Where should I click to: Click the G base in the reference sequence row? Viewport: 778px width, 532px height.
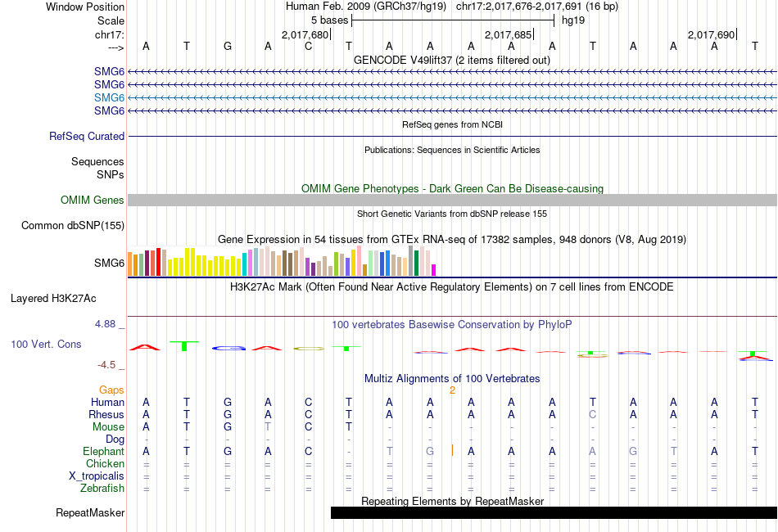227,46
